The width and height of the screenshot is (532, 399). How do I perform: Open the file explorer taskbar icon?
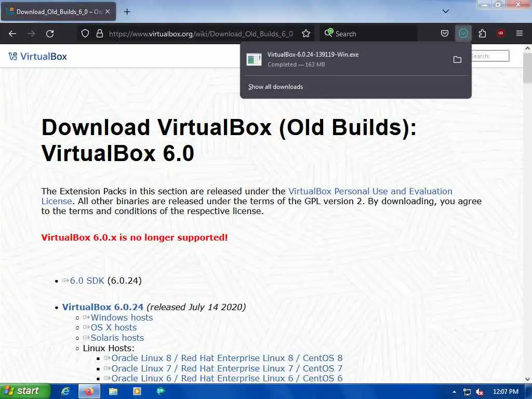(x=113, y=392)
